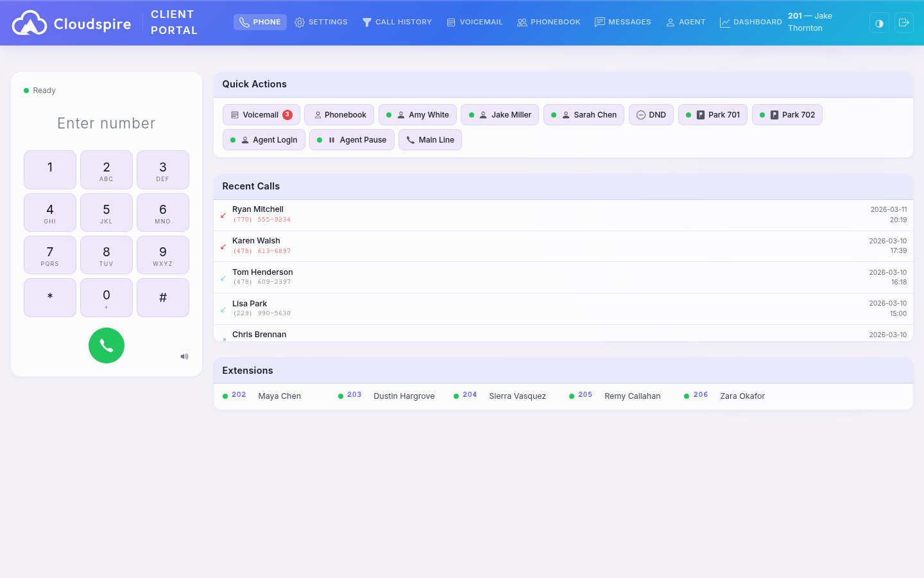Click the handset icon on Main Line
Screen dimensions: 924x578
(411, 139)
